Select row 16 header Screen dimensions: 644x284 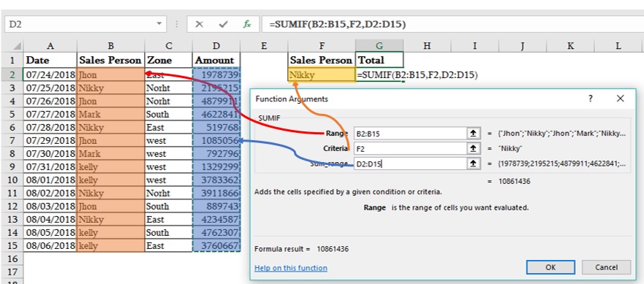click(x=12, y=258)
